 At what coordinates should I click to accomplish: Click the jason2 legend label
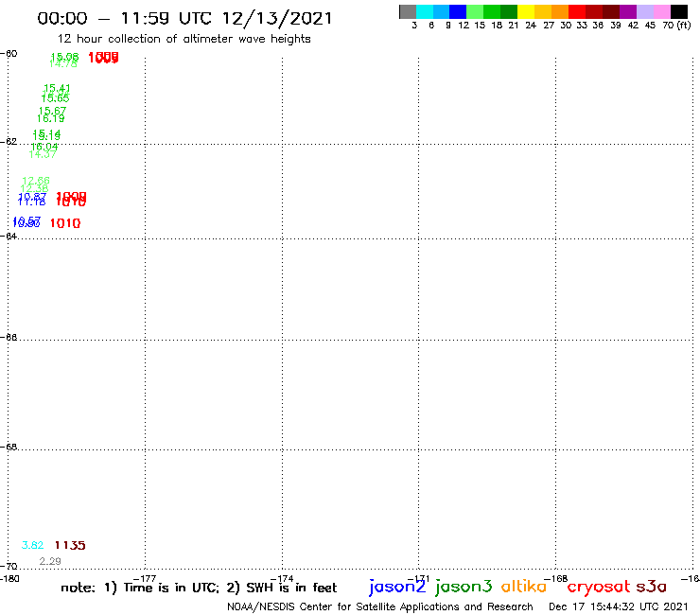[x=397, y=587]
